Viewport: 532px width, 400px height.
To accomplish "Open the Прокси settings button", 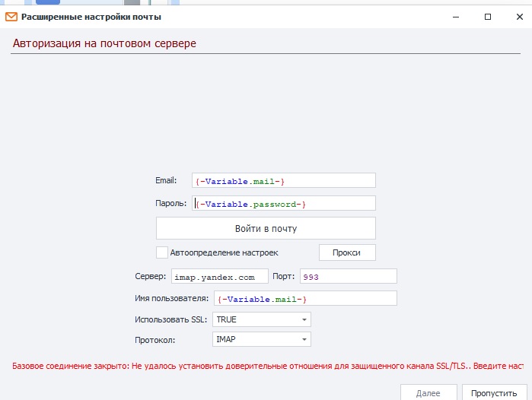I will (x=347, y=252).
